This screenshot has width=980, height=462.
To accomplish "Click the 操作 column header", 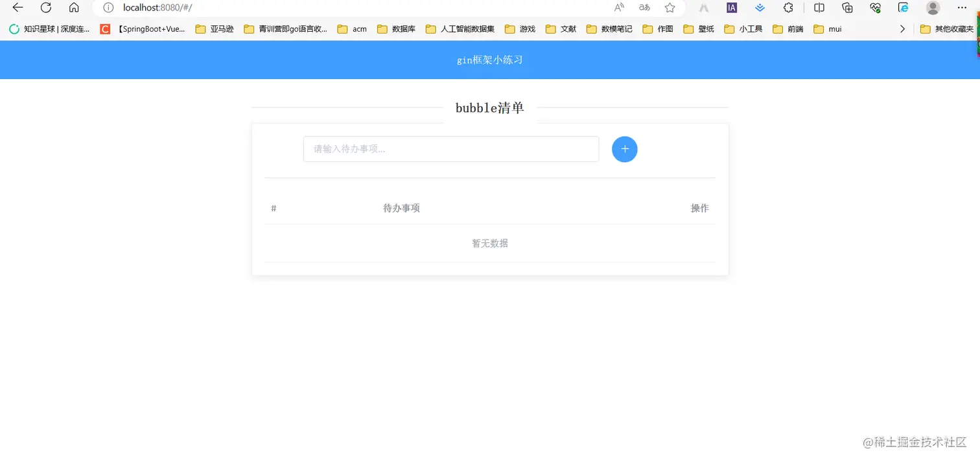I will point(699,208).
